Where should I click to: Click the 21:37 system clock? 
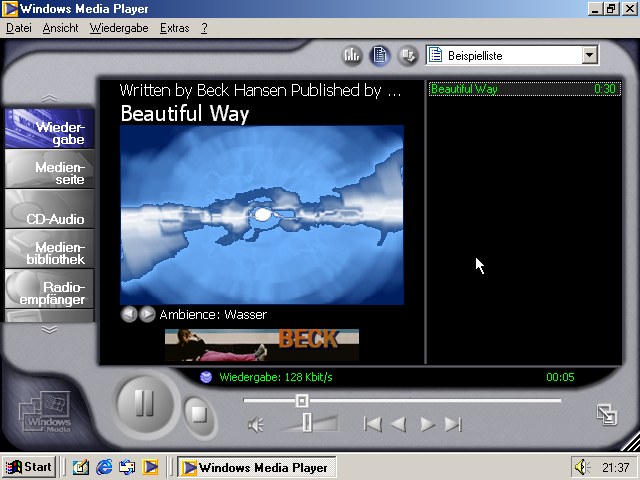click(x=616, y=467)
